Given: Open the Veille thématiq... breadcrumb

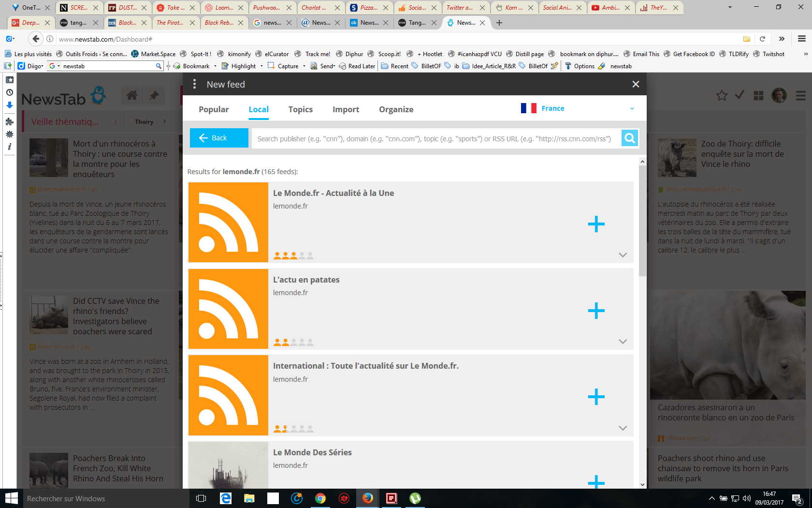Looking at the screenshot, I should 65,121.
